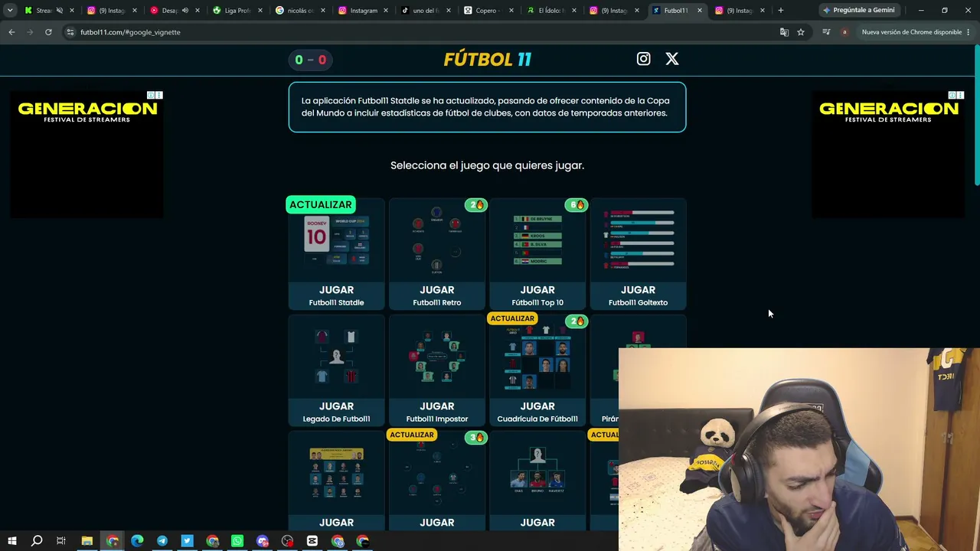The height and width of the screenshot is (551, 980).
Task: Open Telegram from the taskbar
Action: point(162,541)
